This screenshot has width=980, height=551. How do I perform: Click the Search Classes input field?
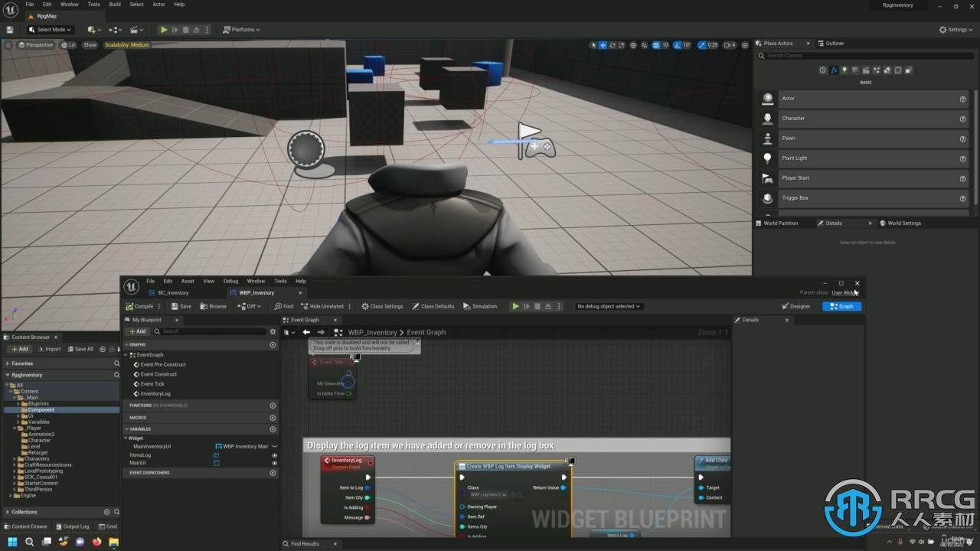(865, 56)
